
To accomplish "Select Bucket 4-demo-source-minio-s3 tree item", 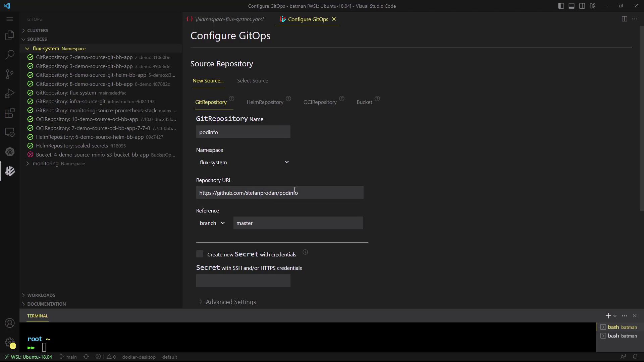I will (92, 155).
